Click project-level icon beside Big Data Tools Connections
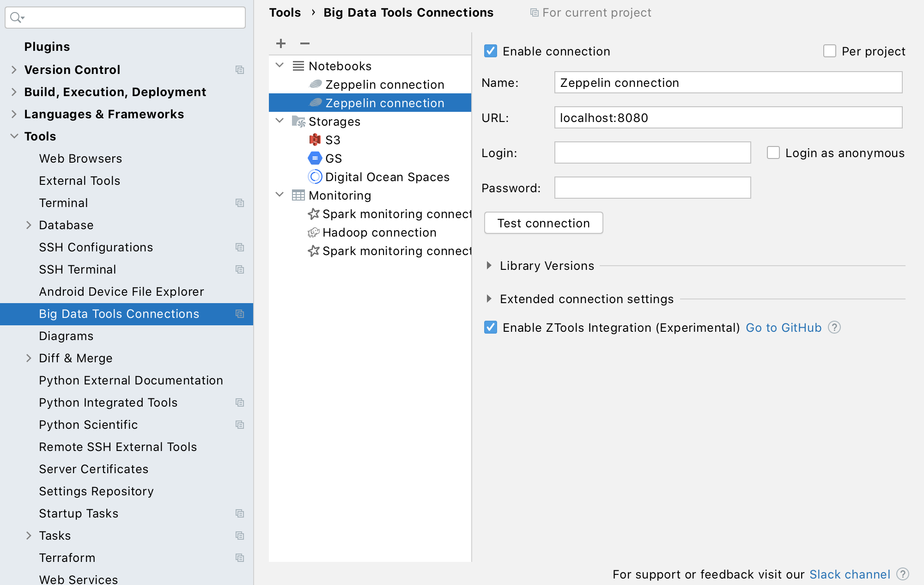 coord(240,314)
